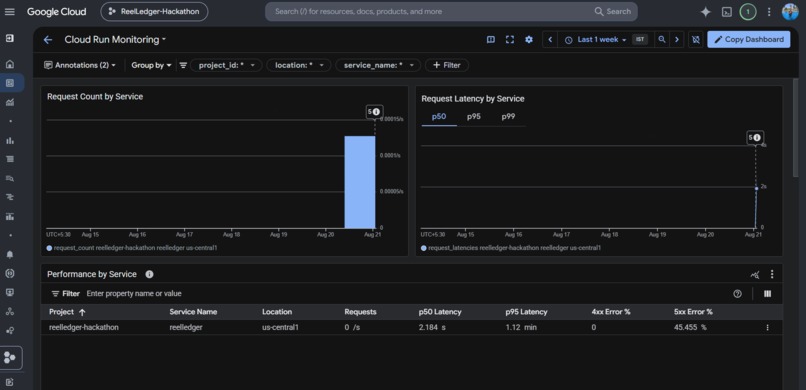Click Google Cloud logo

[x=57, y=12]
